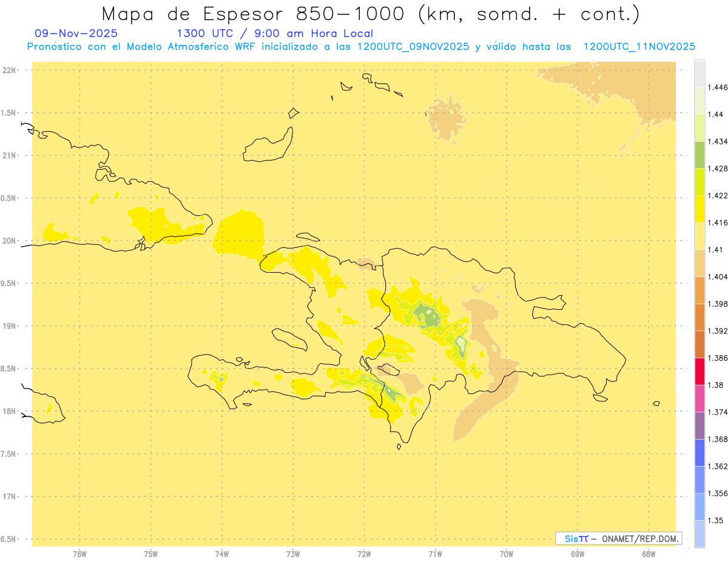
Task: Select latitude label "21N"
Action: tap(10, 155)
